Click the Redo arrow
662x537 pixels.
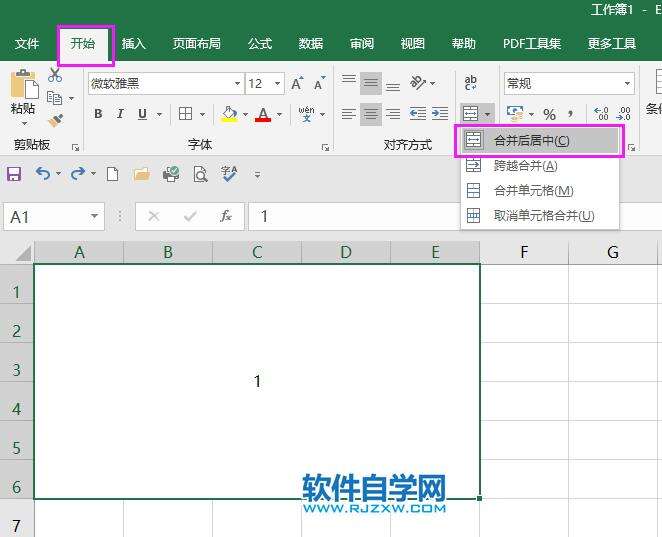78,173
